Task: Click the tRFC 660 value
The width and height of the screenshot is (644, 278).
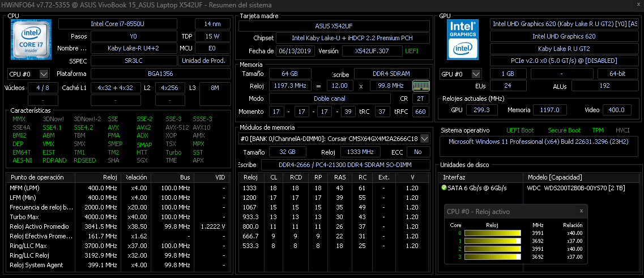Action: pyautogui.click(x=420, y=112)
